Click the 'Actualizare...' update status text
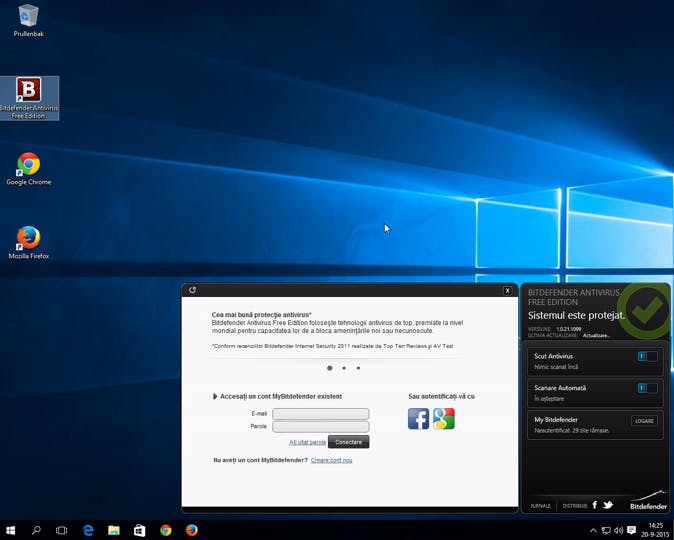 [x=596, y=335]
